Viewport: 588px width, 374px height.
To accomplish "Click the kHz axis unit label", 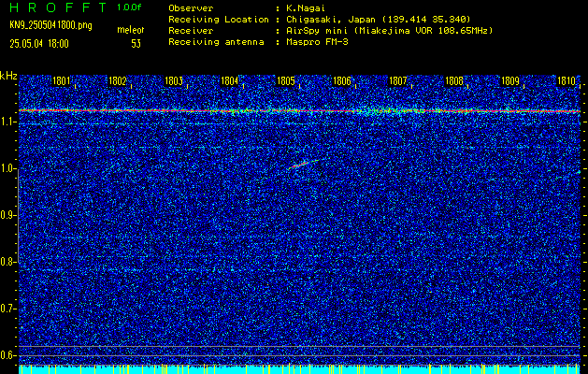I will pos(8,76).
